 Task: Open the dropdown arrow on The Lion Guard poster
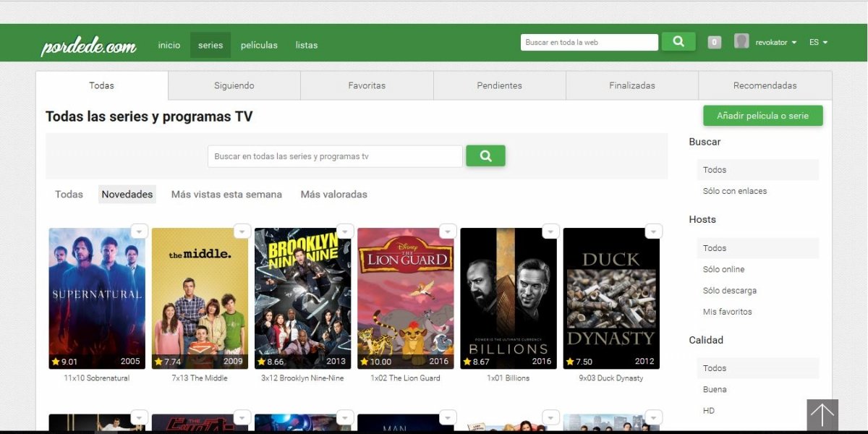coord(448,231)
